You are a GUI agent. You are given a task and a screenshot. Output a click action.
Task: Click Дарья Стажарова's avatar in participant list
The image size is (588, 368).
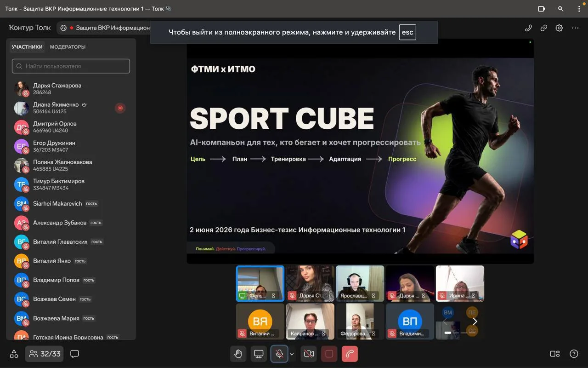pos(21,89)
